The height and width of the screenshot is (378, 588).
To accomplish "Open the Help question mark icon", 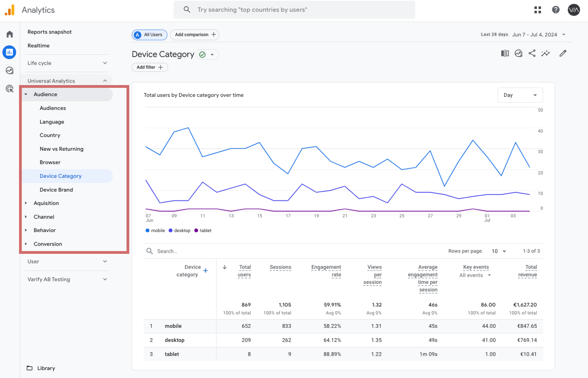I will [556, 10].
